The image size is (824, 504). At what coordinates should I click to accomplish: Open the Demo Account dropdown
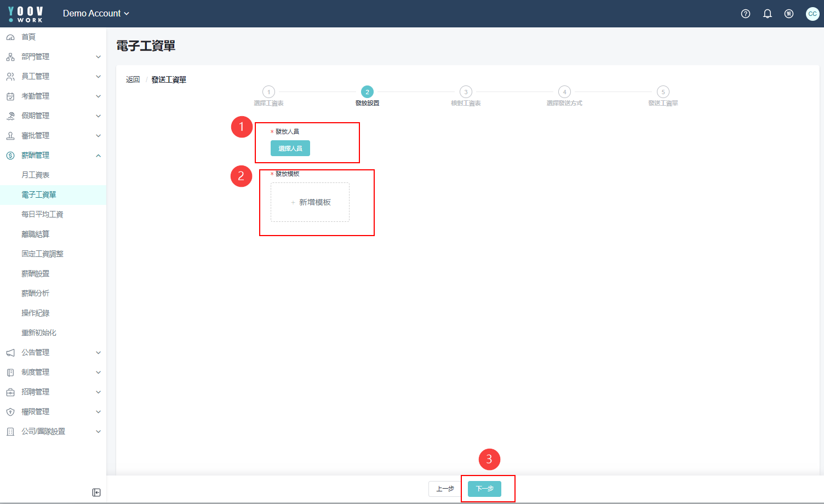click(x=96, y=14)
